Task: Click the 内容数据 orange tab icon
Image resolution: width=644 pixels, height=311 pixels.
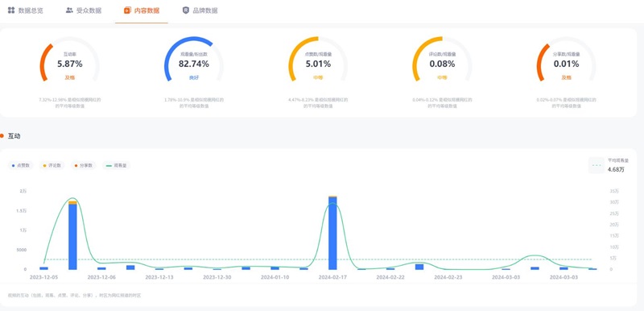Action: pyautogui.click(x=128, y=10)
